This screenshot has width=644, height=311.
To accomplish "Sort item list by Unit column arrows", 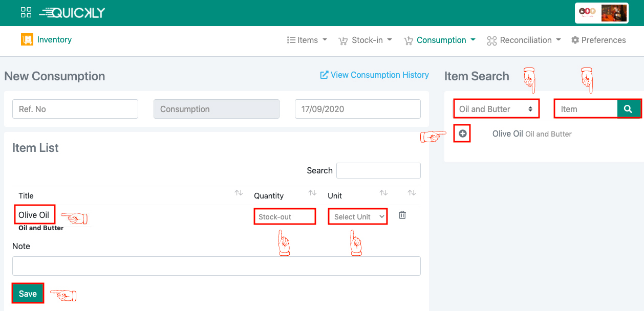I will 383,193.
